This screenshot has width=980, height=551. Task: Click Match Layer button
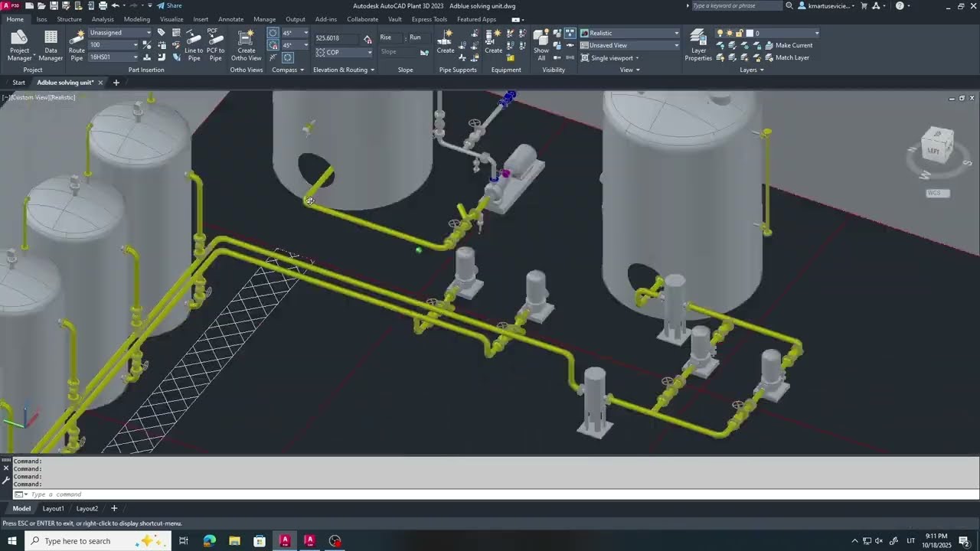click(x=786, y=57)
